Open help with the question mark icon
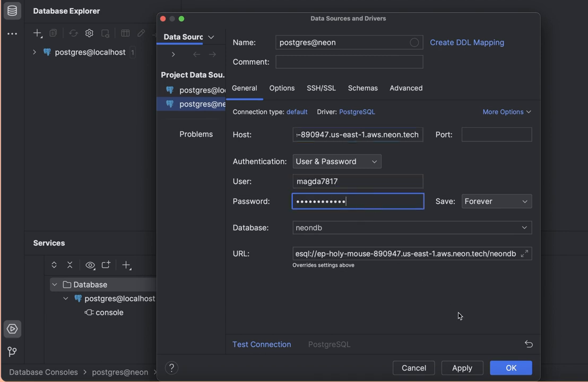This screenshot has width=588, height=382. click(171, 368)
